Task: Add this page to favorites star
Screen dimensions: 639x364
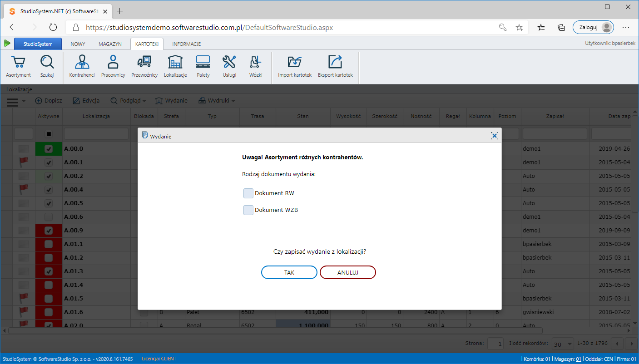Action: point(519,27)
